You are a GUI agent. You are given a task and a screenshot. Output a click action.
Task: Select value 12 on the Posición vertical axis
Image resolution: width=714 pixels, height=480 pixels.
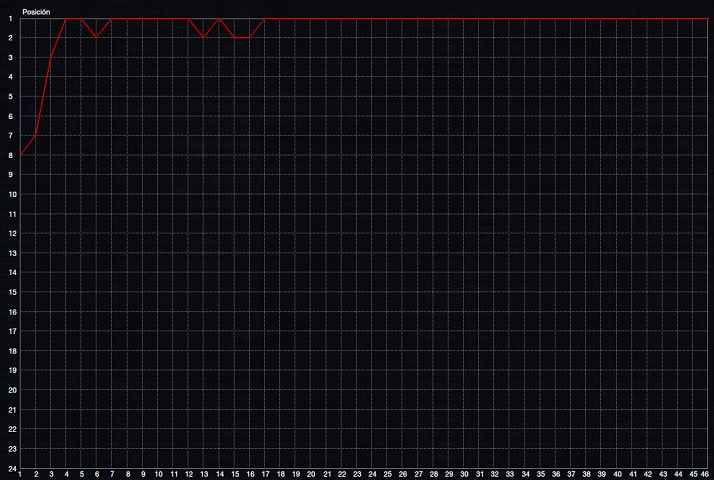[12, 234]
